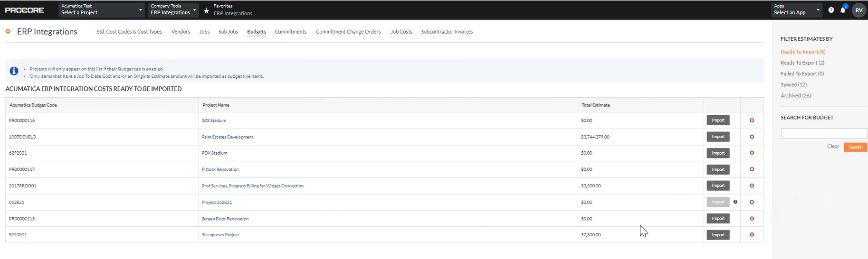
Task: Open the Pittock Renovation link
Action: pos(220,169)
